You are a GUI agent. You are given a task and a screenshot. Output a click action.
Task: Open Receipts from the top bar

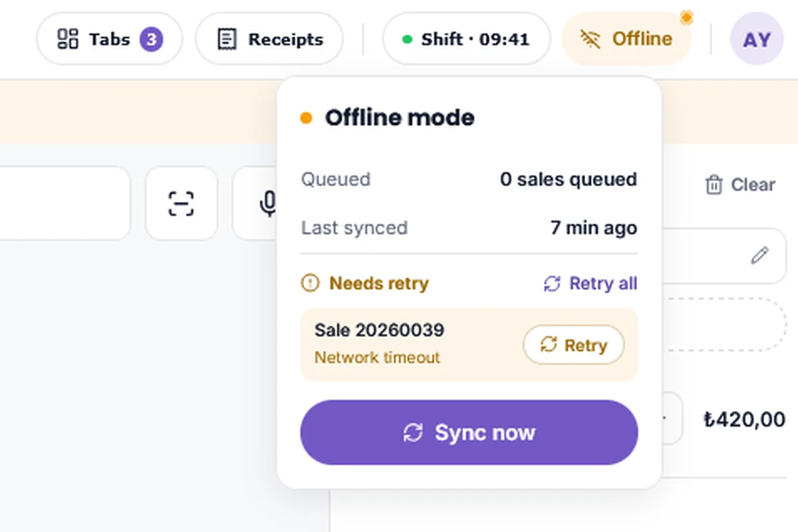pyautogui.click(x=269, y=39)
